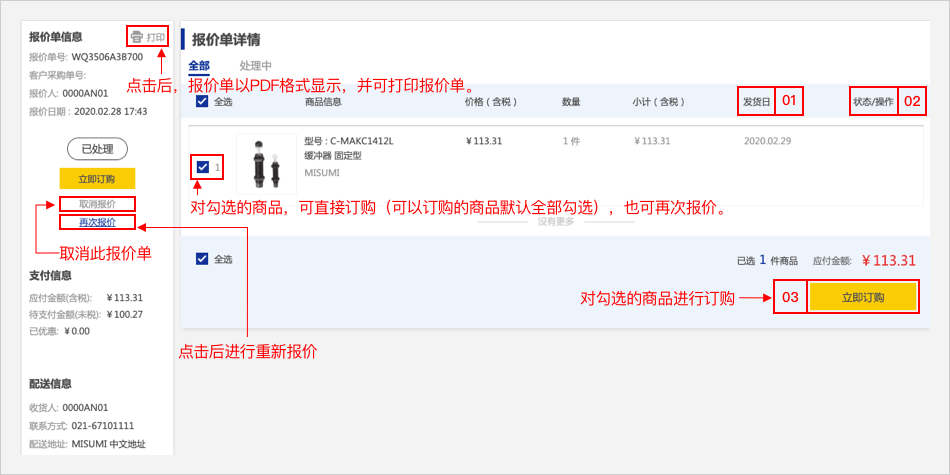Open the shock absorber product thumbnail
Viewport: 950px width, 475px height.
pos(266,164)
